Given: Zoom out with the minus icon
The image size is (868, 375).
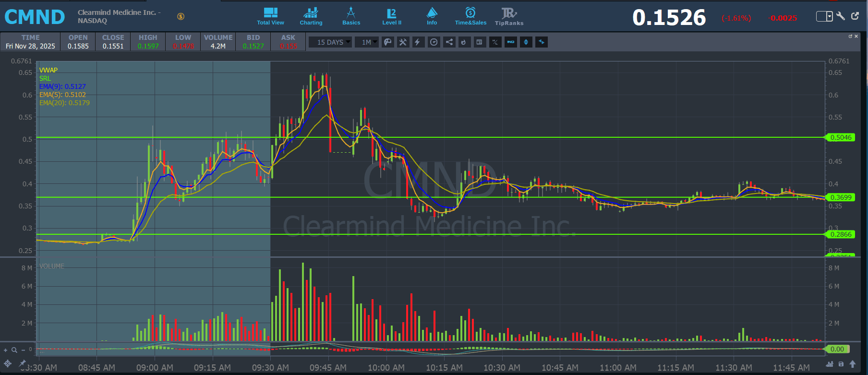Looking at the screenshot, I should pos(23,350).
